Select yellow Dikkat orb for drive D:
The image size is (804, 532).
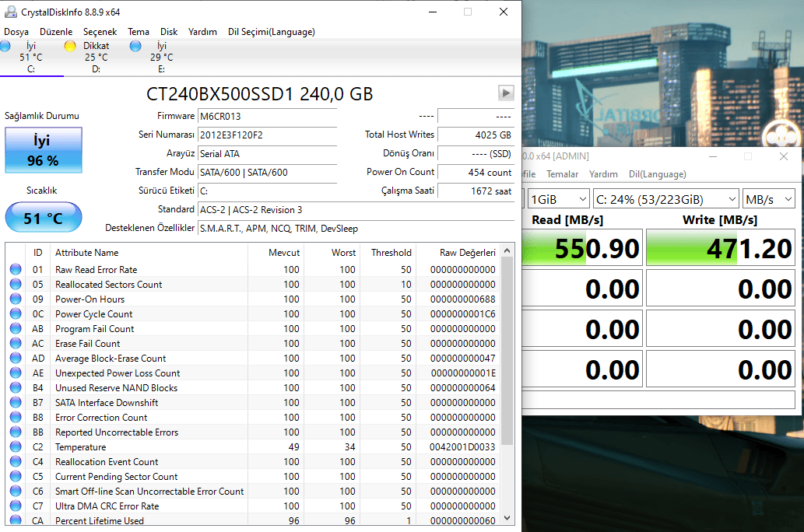pos(70,46)
